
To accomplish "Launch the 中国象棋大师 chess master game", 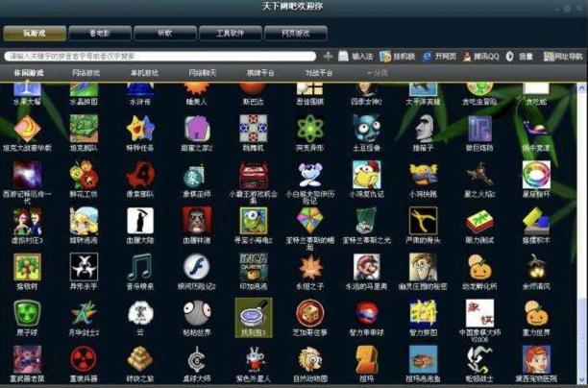I will click(x=479, y=313).
